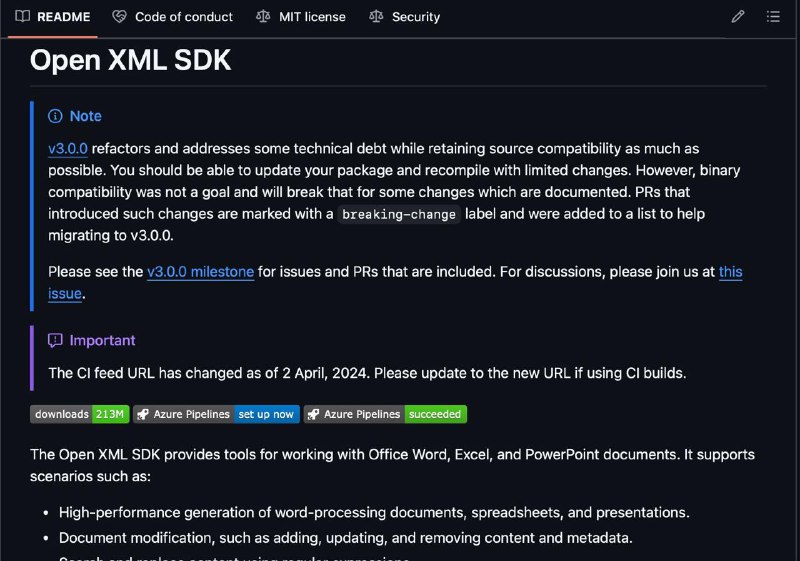The height and width of the screenshot is (561, 800).
Task: Click the Open XML SDK heading
Action: [131, 60]
